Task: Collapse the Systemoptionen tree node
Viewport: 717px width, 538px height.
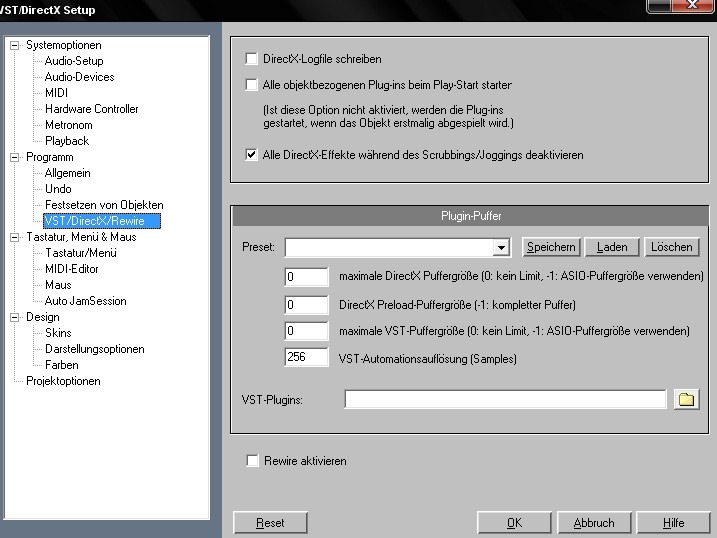Action: pos(15,45)
